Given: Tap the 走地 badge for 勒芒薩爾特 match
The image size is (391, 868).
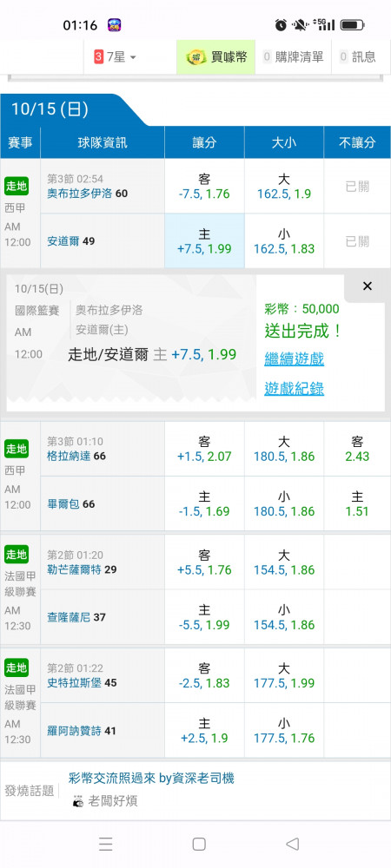Looking at the screenshot, I should [17, 554].
